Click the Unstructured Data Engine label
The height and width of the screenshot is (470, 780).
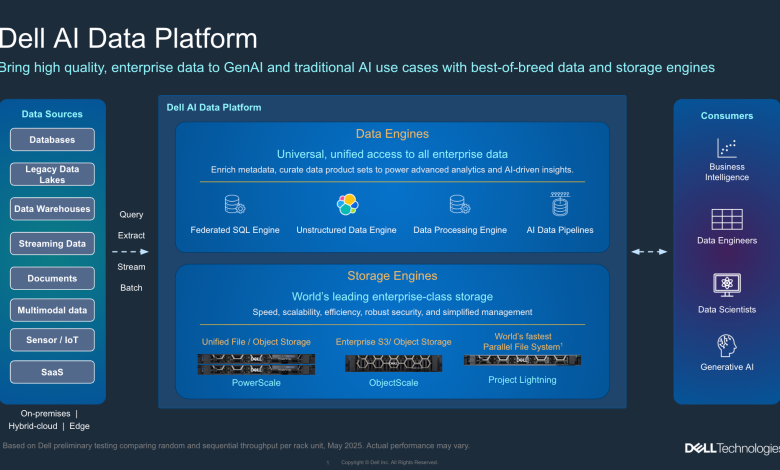(x=347, y=230)
